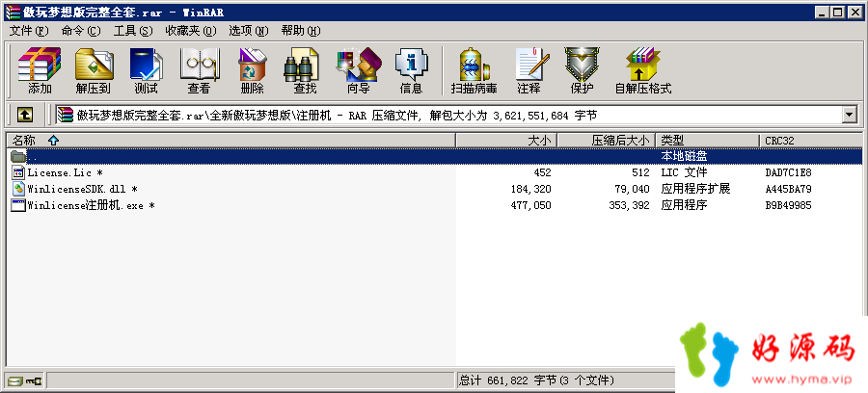Click the 本地磁盘 type cell
Viewport: 868px width, 393px height.
tap(684, 156)
